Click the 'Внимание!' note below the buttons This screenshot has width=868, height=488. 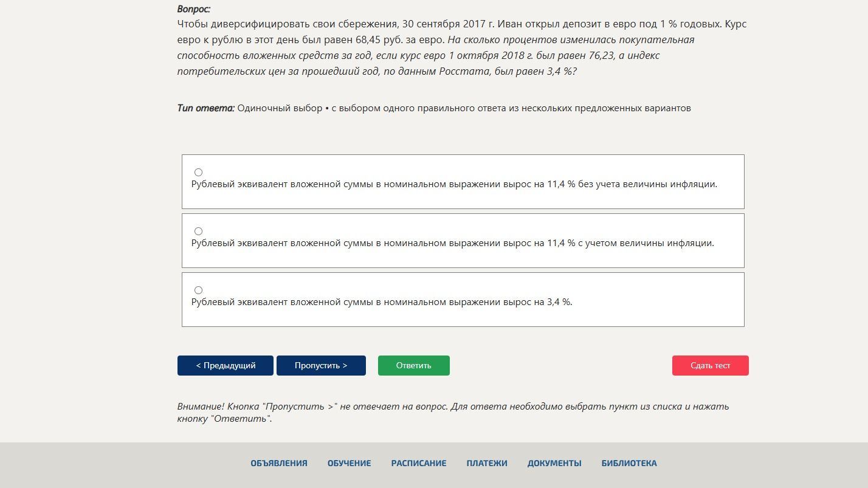453,413
